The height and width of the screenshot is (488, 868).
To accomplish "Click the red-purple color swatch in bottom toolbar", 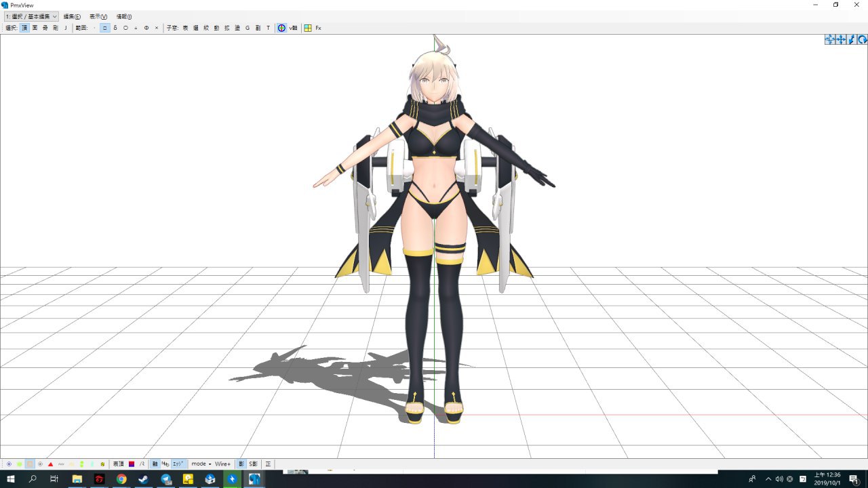I will (132, 464).
